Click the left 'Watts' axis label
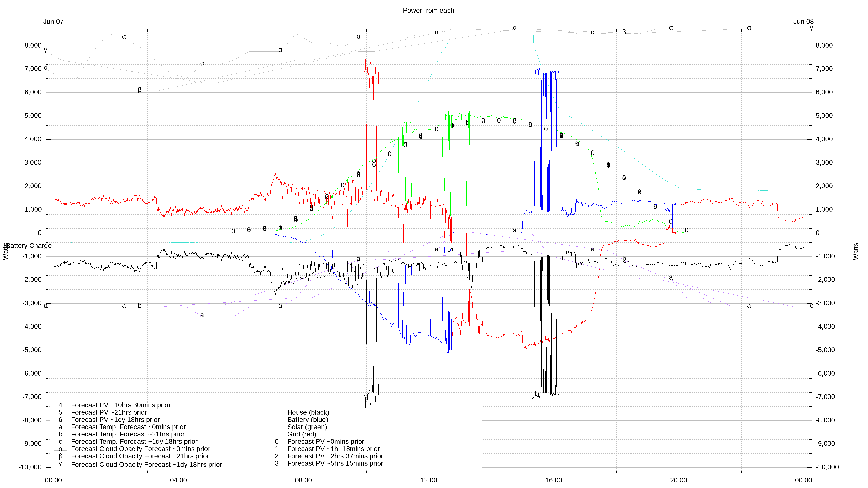 tap(5, 251)
